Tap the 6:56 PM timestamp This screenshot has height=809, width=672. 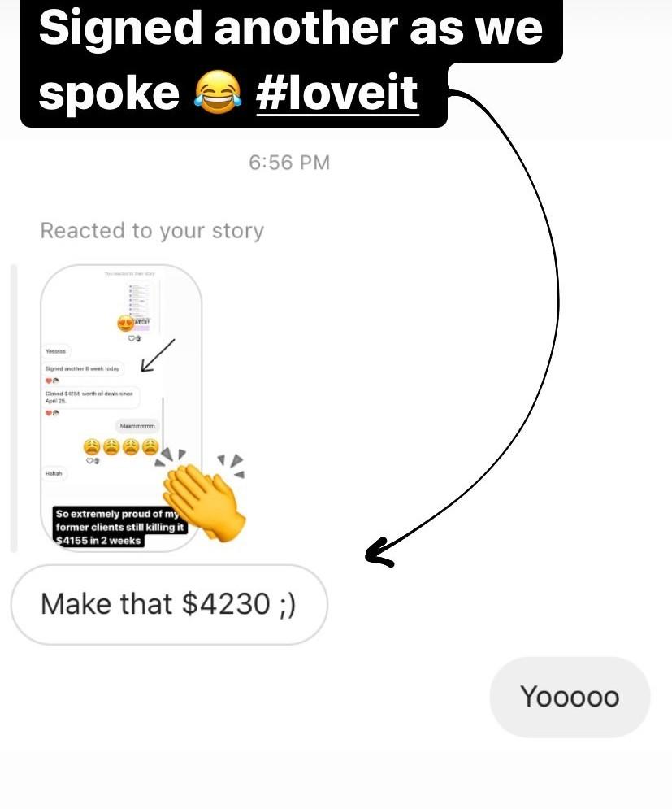pos(288,163)
